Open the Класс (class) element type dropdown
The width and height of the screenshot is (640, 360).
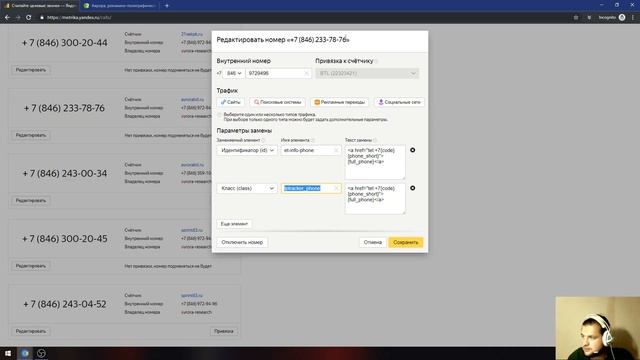[247, 188]
